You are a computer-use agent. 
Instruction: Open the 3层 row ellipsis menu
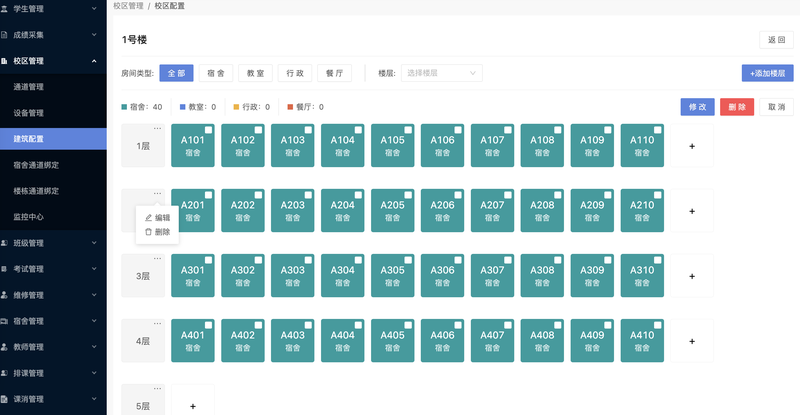[157, 258]
